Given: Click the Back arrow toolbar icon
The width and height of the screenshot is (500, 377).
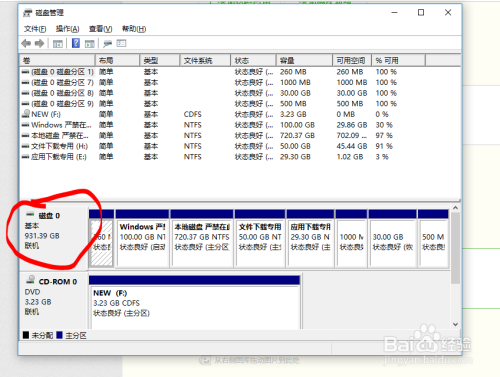Looking at the screenshot, I should click(x=26, y=43).
